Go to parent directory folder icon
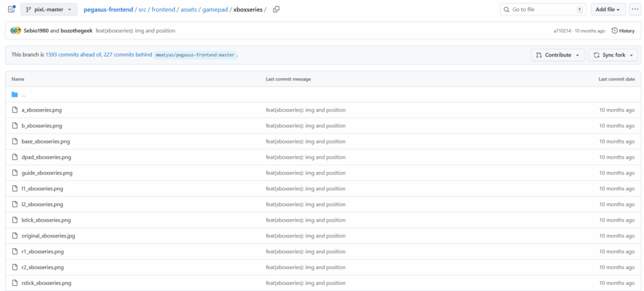The height and width of the screenshot is (291, 644). [15, 94]
